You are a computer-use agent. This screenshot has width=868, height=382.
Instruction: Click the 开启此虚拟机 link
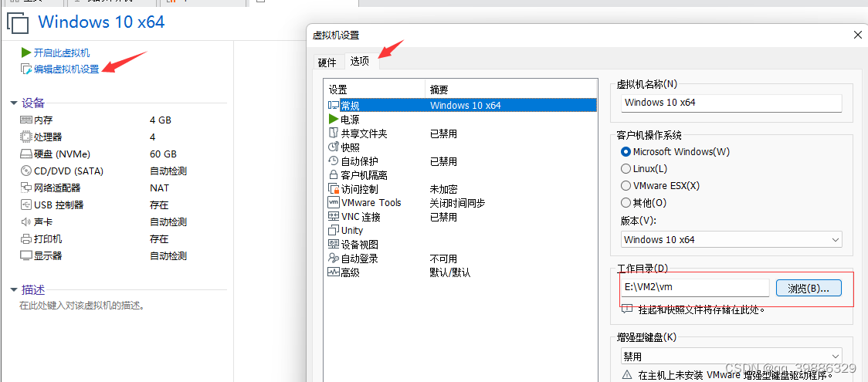tap(62, 53)
